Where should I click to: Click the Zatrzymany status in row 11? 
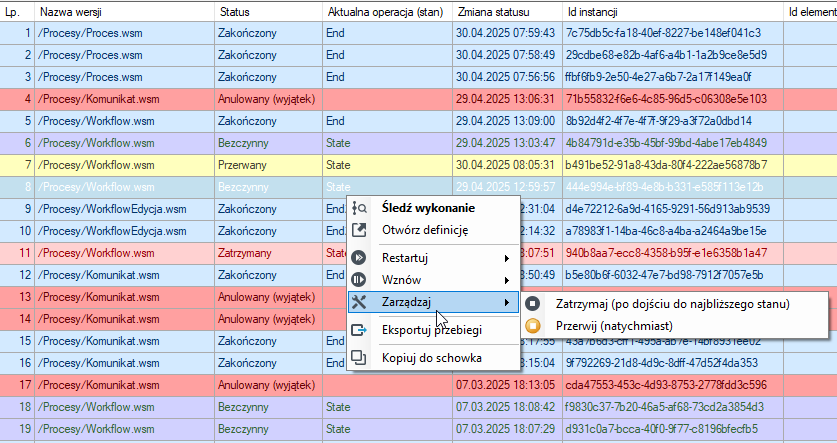(269, 253)
